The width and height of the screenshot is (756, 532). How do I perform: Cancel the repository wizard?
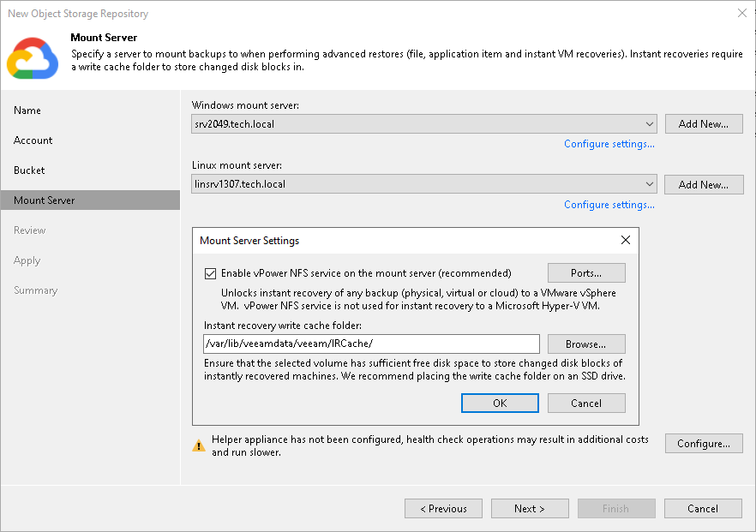pyautogui.click(x=703, y=508)
